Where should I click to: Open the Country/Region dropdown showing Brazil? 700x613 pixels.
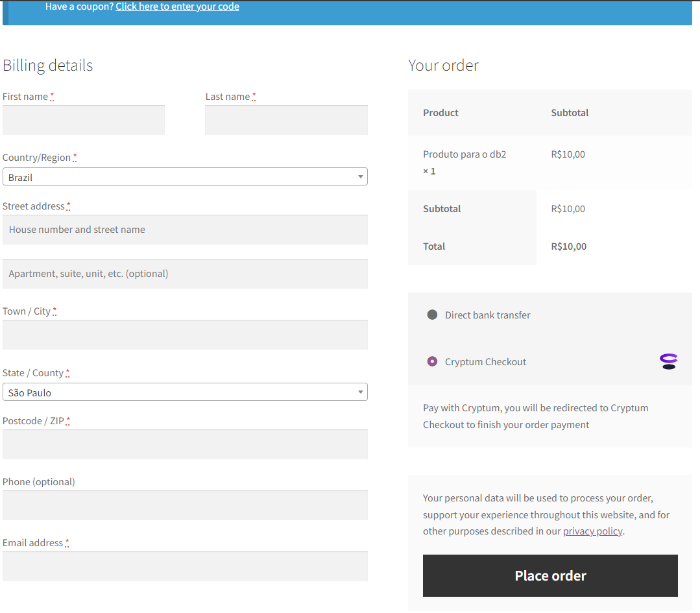(x=185, y=177)
